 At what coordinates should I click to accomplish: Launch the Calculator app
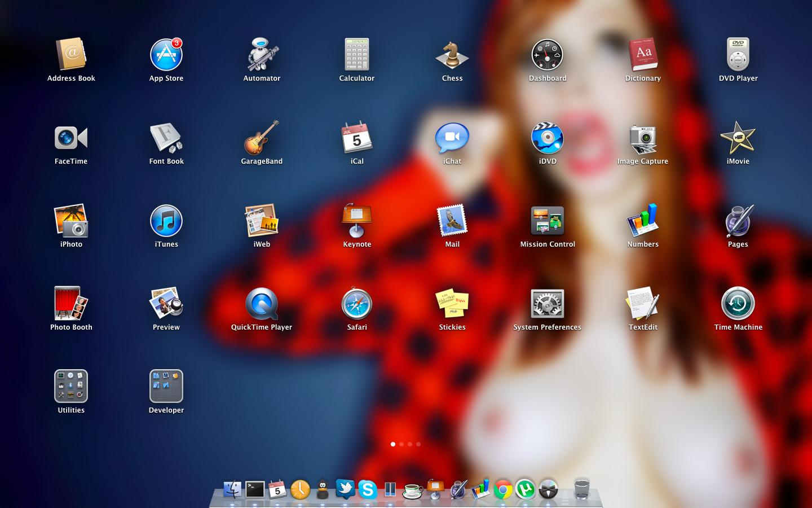click(357, 54)
